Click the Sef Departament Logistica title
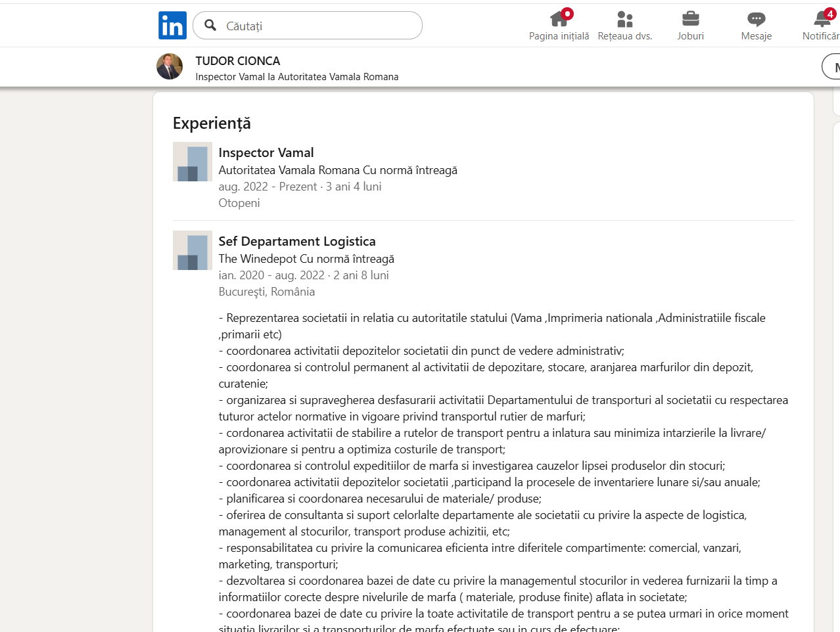Screen dimensions: 840x632 pos(296,241)
